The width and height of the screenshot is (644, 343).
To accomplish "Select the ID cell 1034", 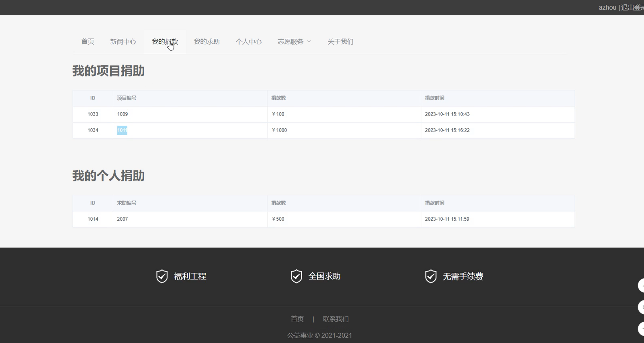I will pyautogui.click(x=93, y=130).
